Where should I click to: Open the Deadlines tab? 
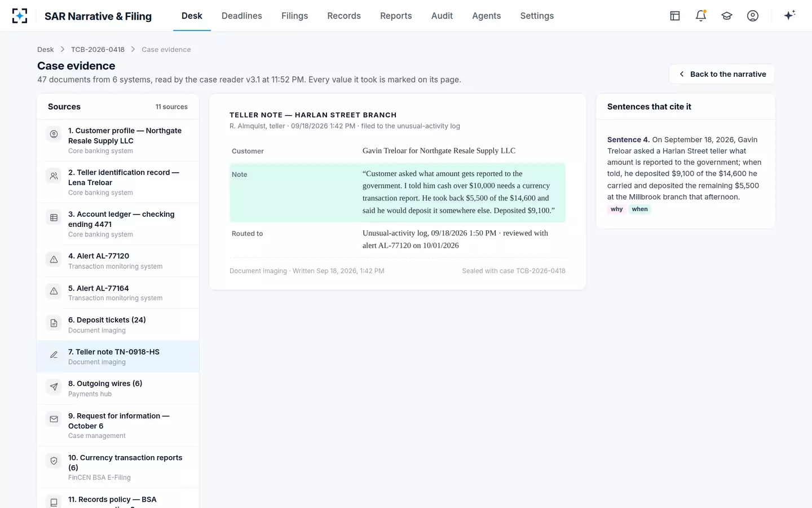click(242, 16)
